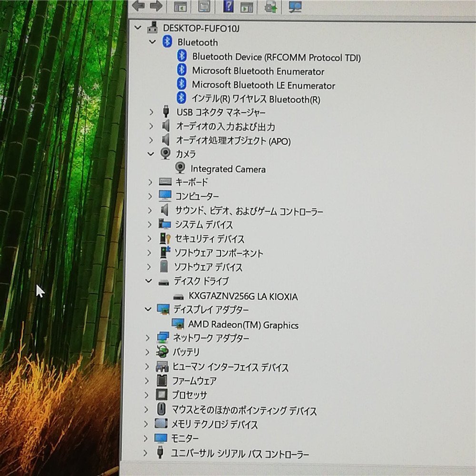Image resolution: width=476 pixels, height=476 pixels.
Task: Select the ソフトウェア コンポーネント label
Action: 218,253
